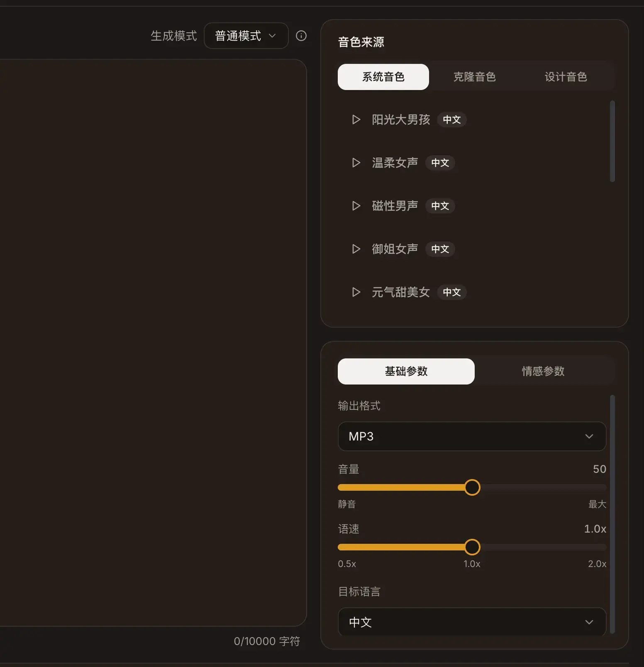The image size is (644, 667).
Task: Play preview of 温柔女声 voice
Action: point(356,163)
